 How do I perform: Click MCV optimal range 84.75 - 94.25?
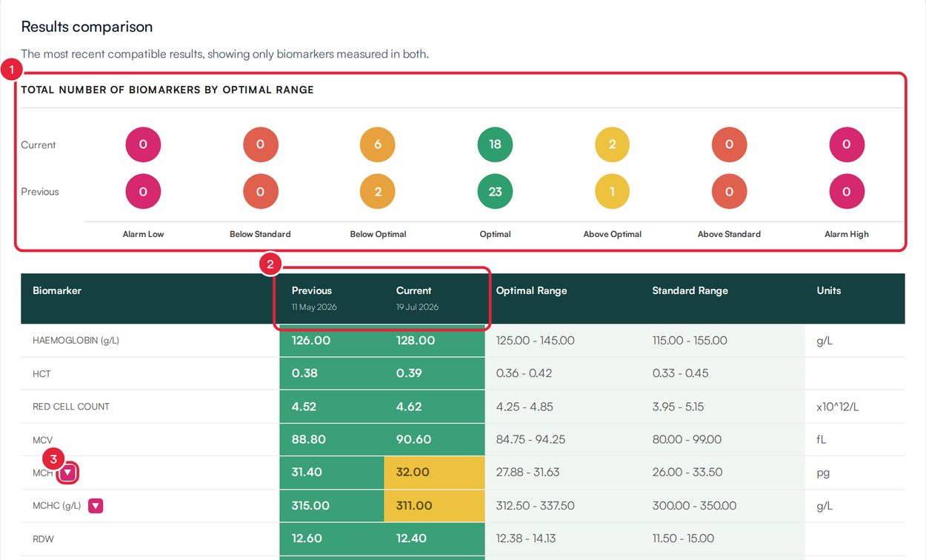point(530,439)
